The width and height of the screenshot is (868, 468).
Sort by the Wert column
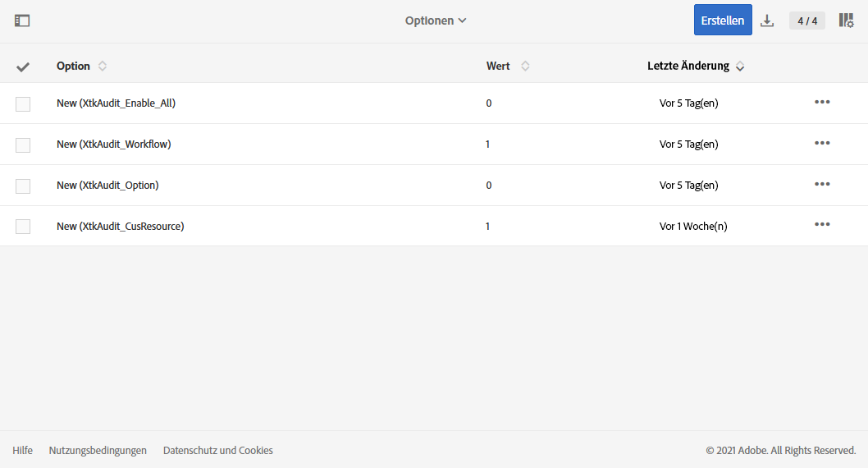point(525,66)
